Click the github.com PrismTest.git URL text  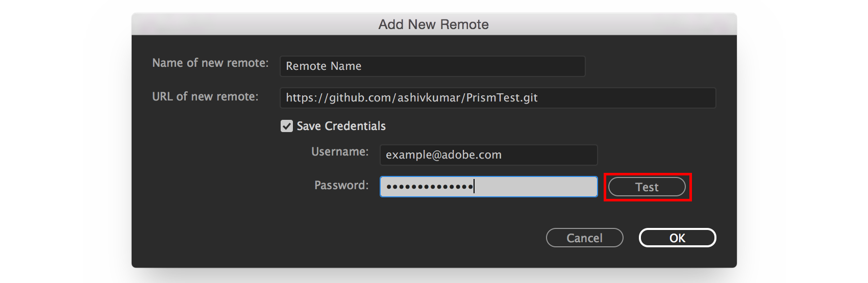pyautogui.click(x=411, y=98)
